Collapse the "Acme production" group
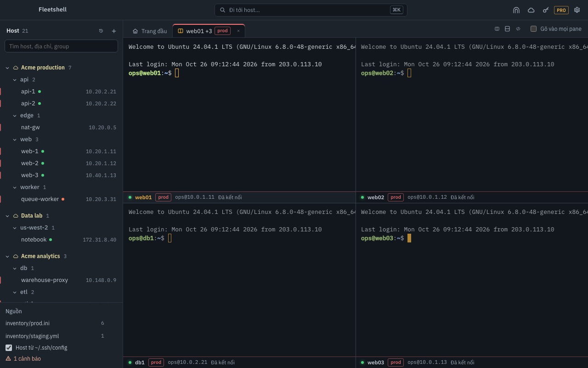This screenshot has width=588, height=368. (7, 68)
